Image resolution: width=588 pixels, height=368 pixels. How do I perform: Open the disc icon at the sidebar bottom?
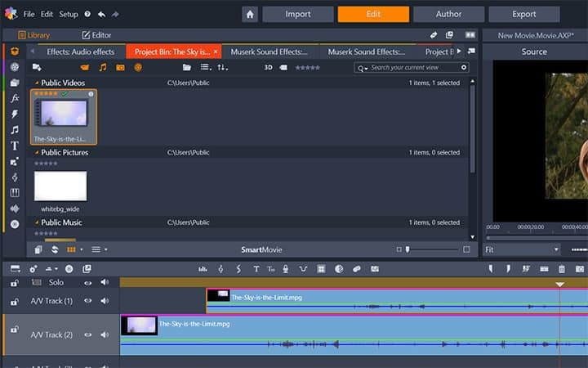coord(15,224)
